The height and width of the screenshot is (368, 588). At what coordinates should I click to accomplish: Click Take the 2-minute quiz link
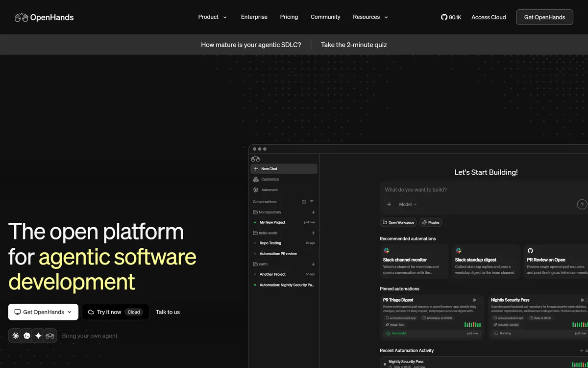[x=354, y=45]
